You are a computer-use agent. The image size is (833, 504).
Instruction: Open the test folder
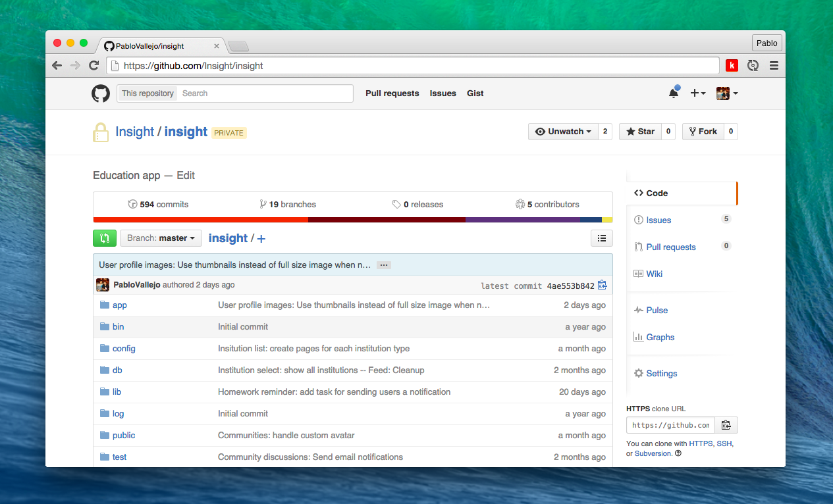[x=119, y=457]
